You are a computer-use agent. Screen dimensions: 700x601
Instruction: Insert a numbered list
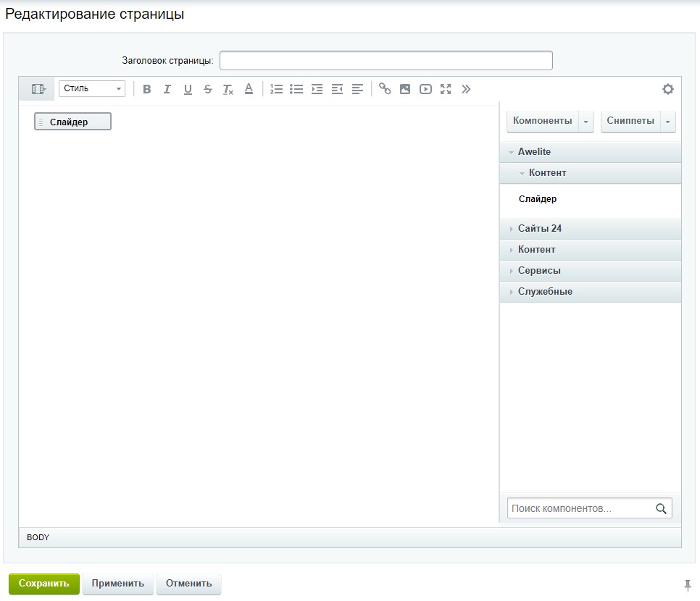(x=276, y=89)
